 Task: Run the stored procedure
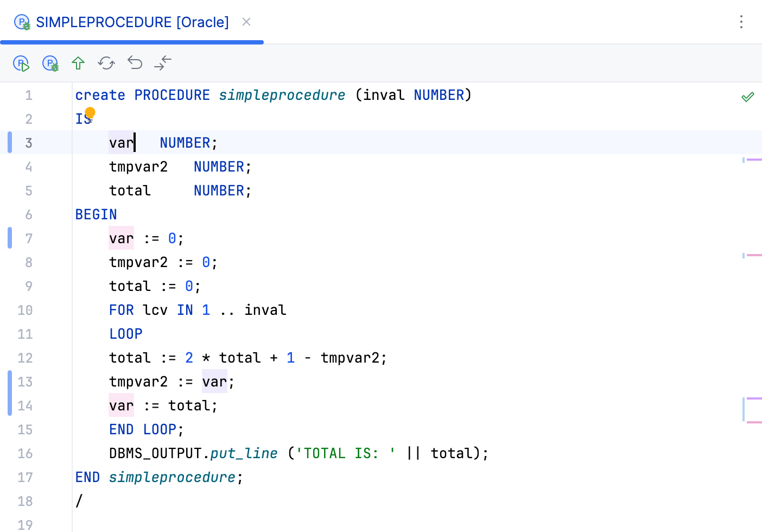[21, 63]
